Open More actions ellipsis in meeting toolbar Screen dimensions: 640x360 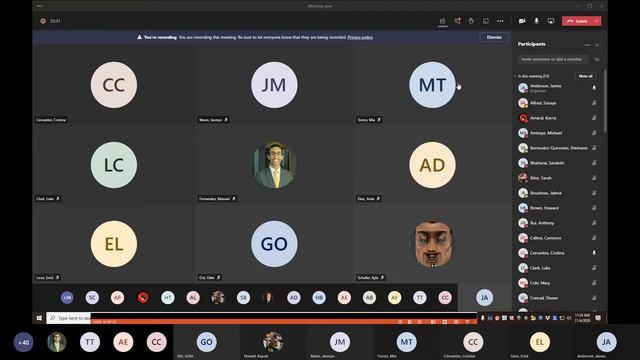(500, 21)
